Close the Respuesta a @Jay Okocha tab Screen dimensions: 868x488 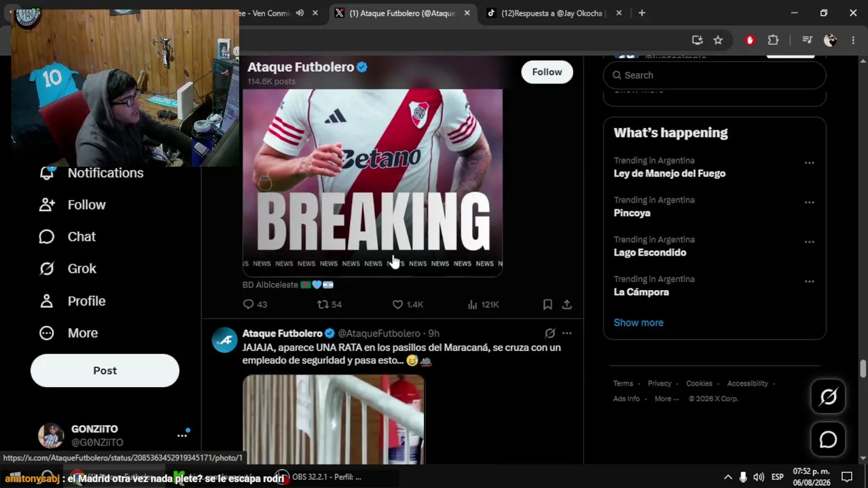point(618,13)
